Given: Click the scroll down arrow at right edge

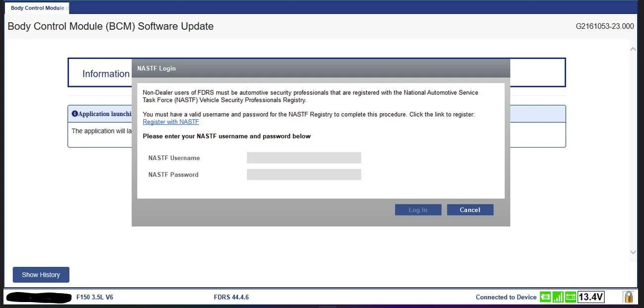Looking at the screenshot, I should [x=633, y=252].
